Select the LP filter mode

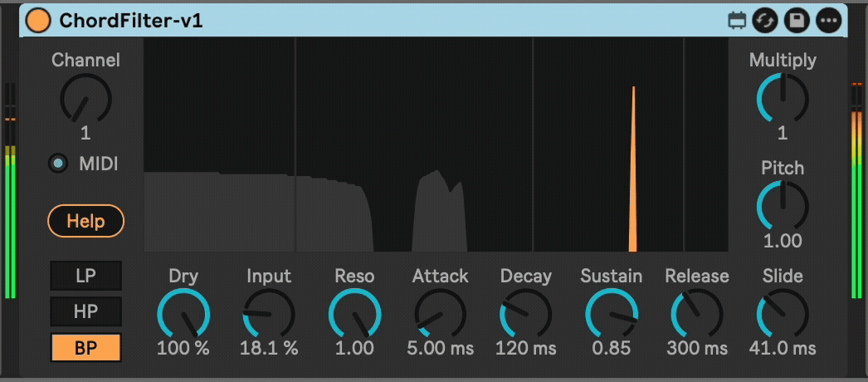tap(85, 277)
